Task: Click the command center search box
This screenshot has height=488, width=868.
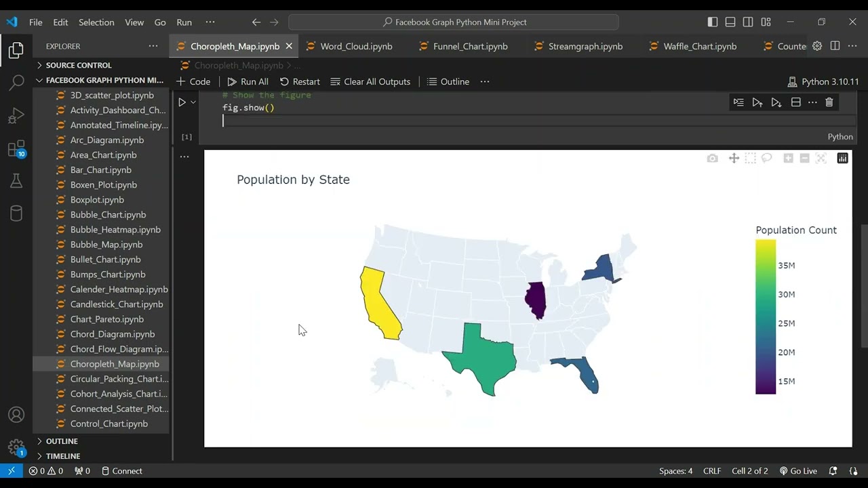Action: tap(454, 22)
